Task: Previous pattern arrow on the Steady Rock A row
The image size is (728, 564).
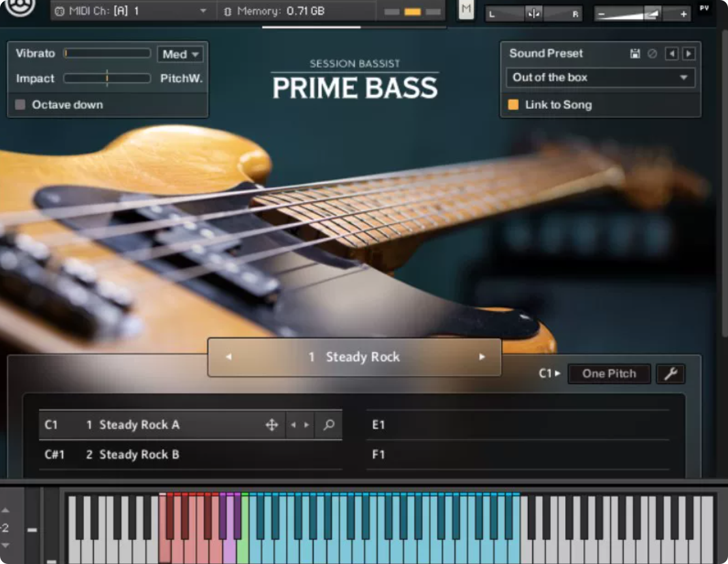Action: point(293,424)
